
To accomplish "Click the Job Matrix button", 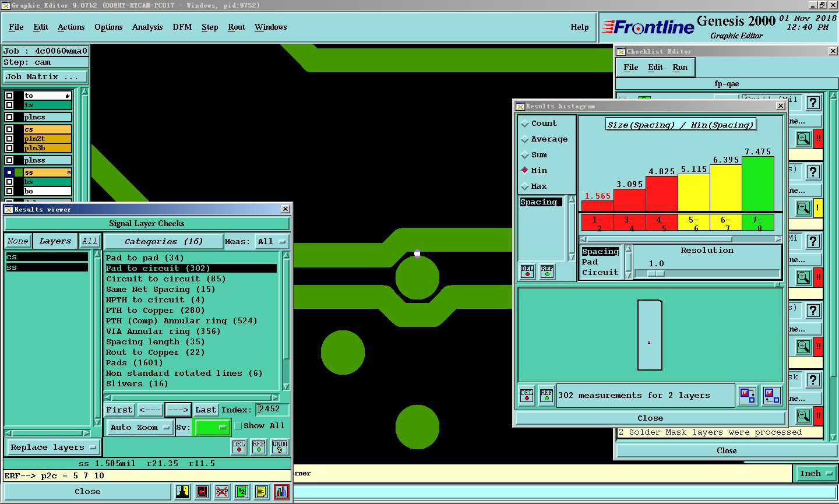I will tap(45, 77).
